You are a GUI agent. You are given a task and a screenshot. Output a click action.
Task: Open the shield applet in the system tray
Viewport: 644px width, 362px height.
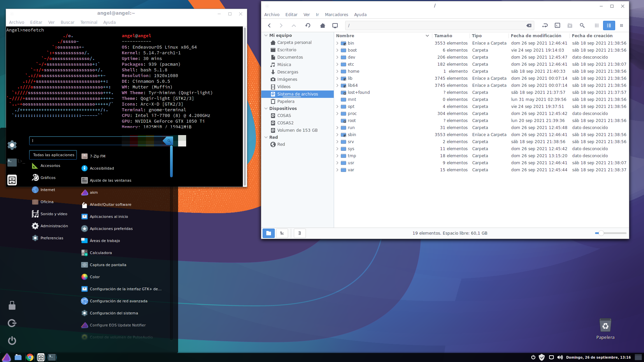coord(542,357)
